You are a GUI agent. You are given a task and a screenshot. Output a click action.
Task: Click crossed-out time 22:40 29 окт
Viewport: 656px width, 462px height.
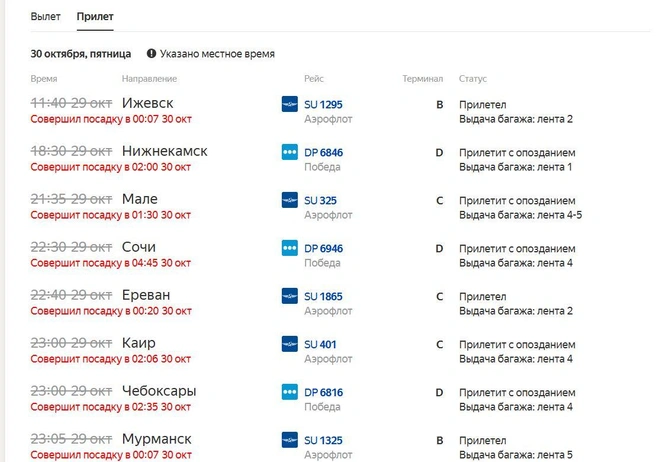point(71,295)
